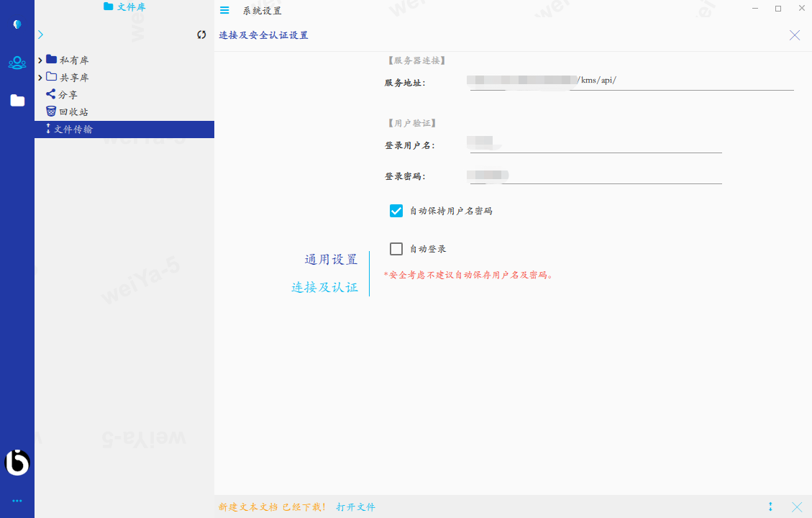The image size is (812, 518).
Task: Click the 登录用户名 input field
Action: click(x=596, y=144)
